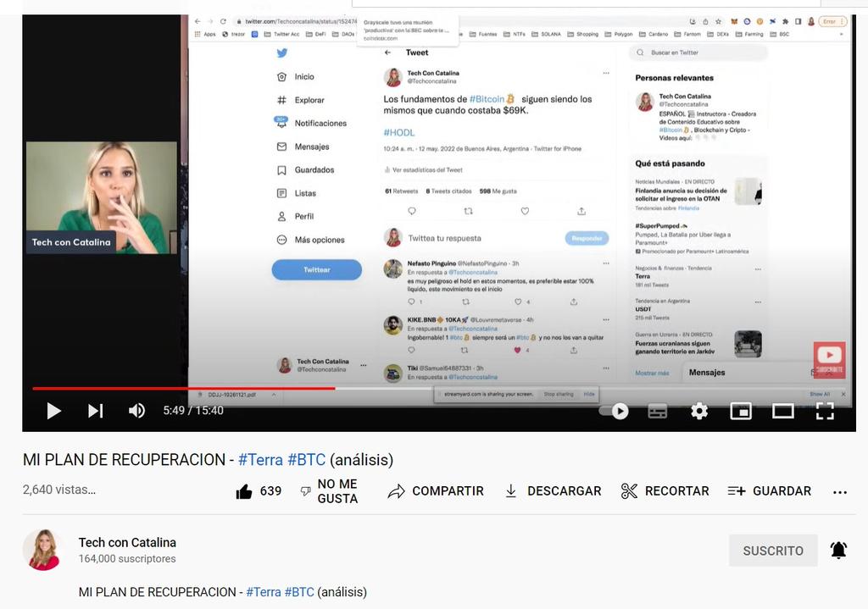Expand Más opciones in Twitter sidebar
868x609 pixels.
[x=310, y=240]
